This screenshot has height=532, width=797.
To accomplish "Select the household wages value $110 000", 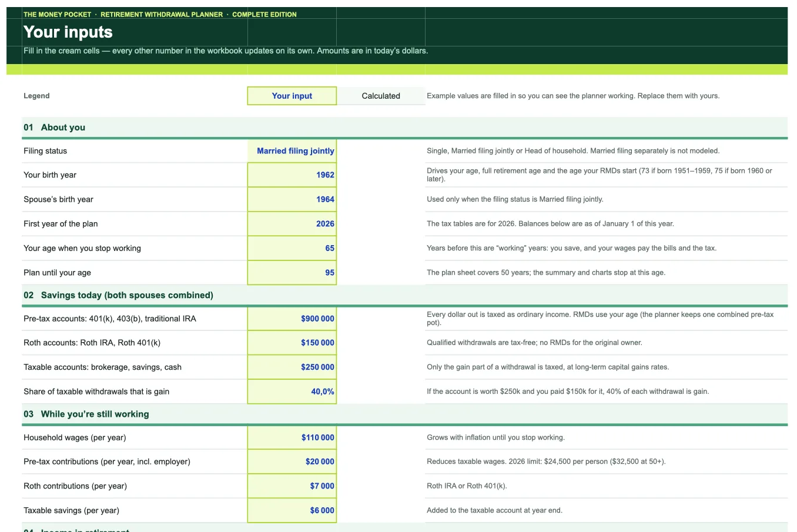I will coord(292,437).
